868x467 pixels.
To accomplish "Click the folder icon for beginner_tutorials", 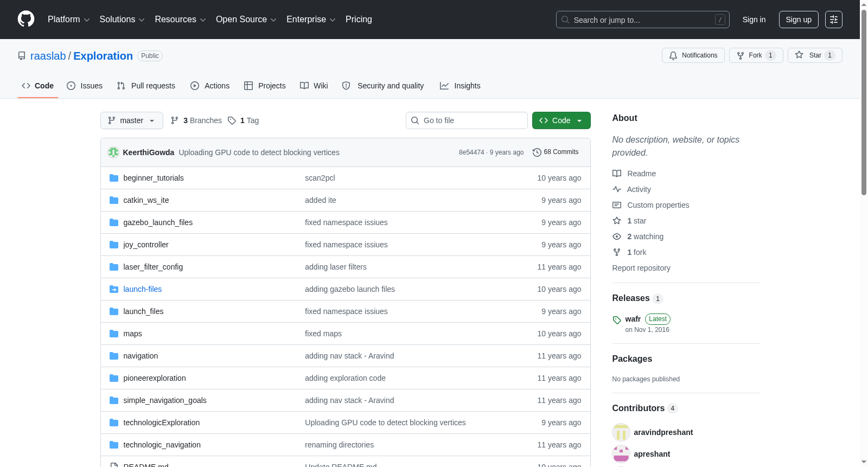I will pos(114,178).
